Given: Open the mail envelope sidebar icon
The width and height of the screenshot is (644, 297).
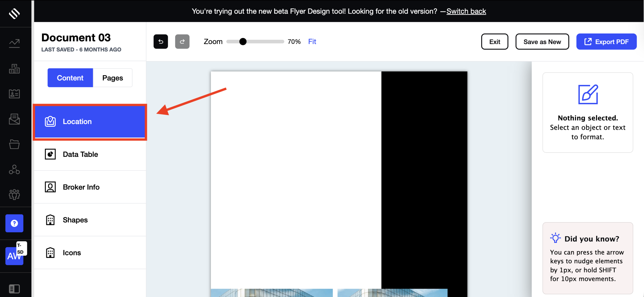Looking at the screenshot, I should (x=14, y=119).
